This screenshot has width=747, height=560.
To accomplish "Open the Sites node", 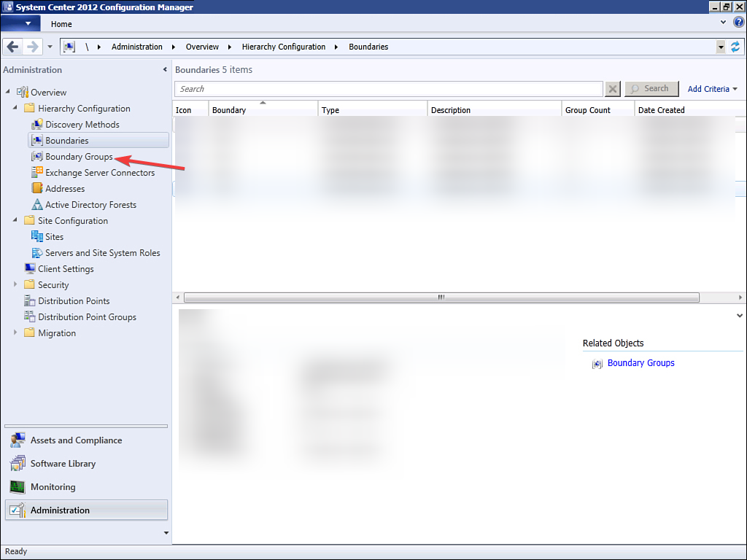I will (53, 236).
